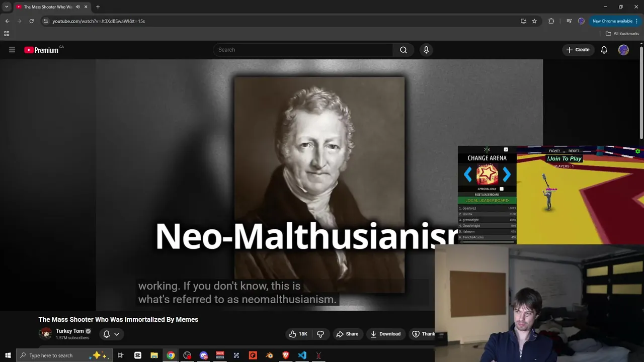
Task: Open YouTube notifications bell
Action: 604,50
